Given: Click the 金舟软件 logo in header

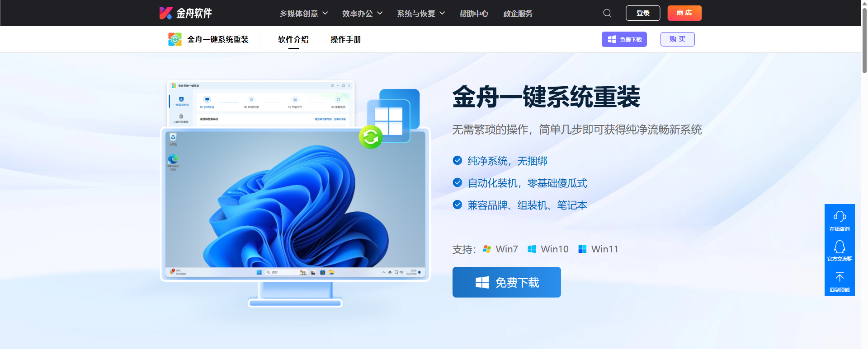Looking at the screenshot, I should 186,13.
